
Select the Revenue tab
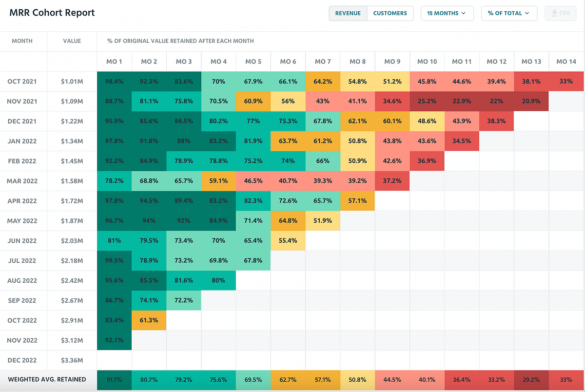pyautogui.click(x=348, y=13)
